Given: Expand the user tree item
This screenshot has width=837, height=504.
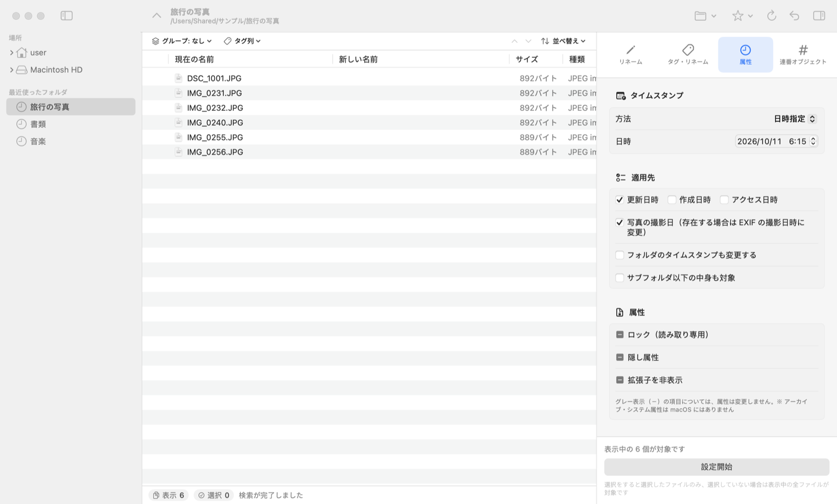Looking at the screenshot, I should [12, 52].
